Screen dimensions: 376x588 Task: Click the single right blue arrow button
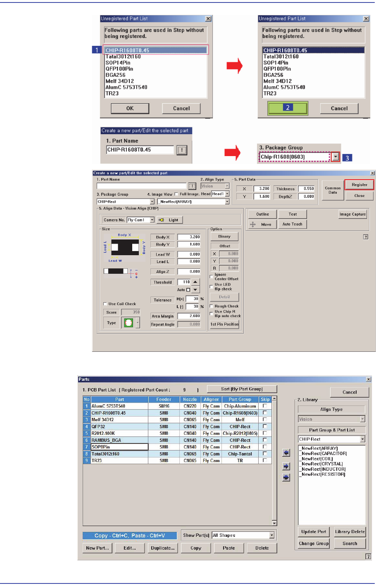coord(286,466)
